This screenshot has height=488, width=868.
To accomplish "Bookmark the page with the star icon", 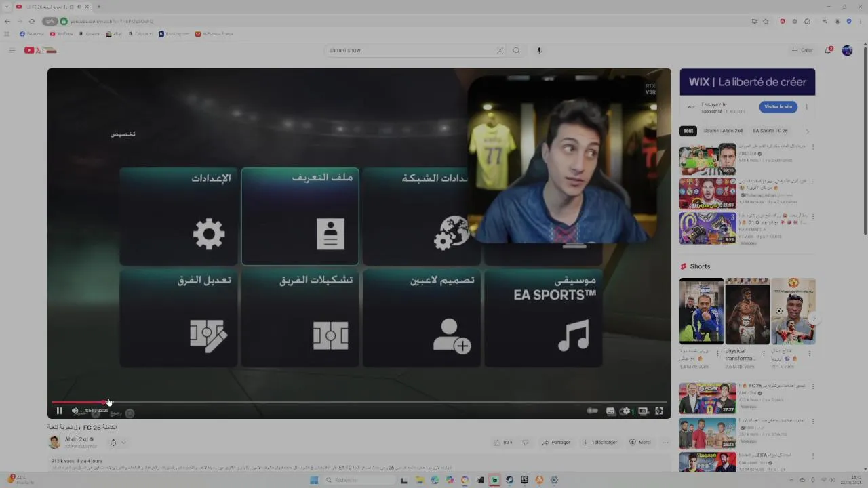I will coord(766,21).
